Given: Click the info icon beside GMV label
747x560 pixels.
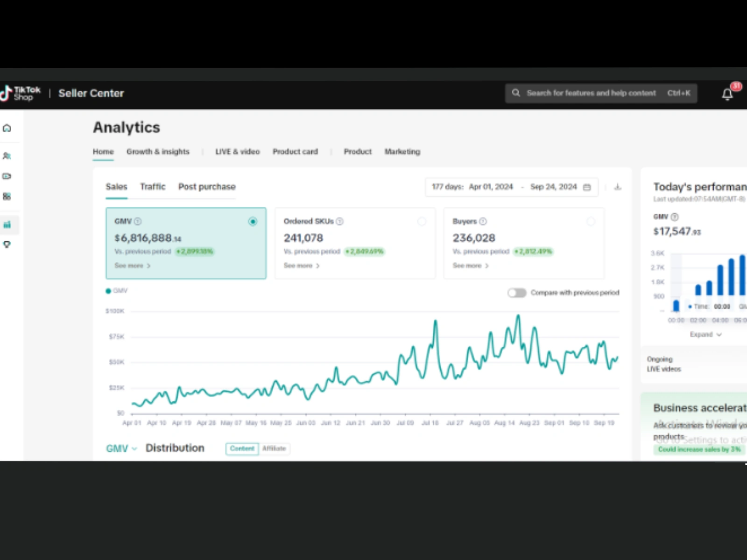Looking at the screenshot, I should point(138,221).
